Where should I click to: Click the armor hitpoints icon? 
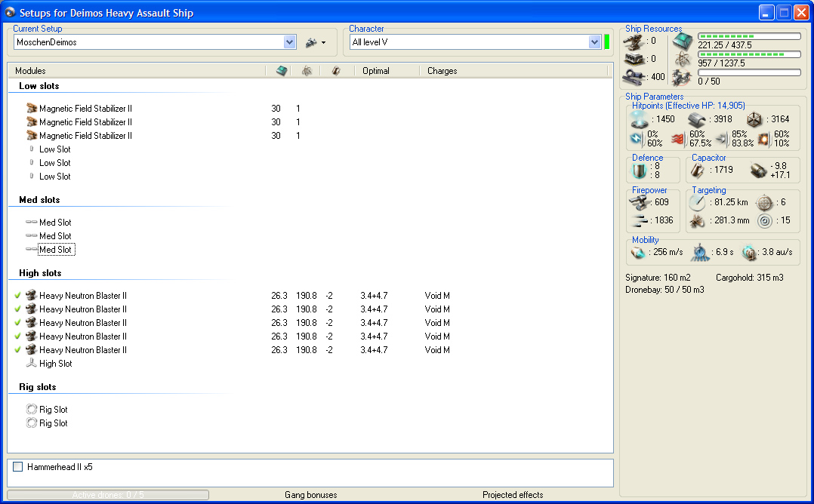(697, 120)
